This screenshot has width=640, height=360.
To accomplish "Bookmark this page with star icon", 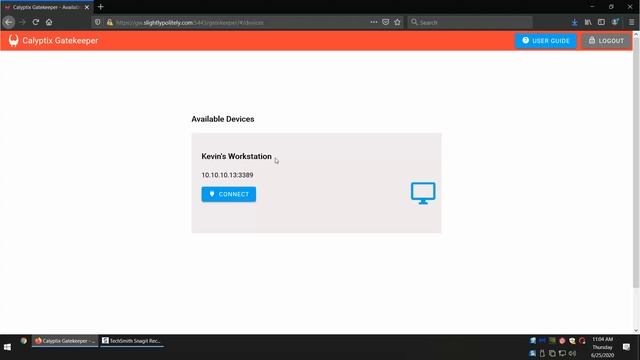I will click(x=398, y=22).
